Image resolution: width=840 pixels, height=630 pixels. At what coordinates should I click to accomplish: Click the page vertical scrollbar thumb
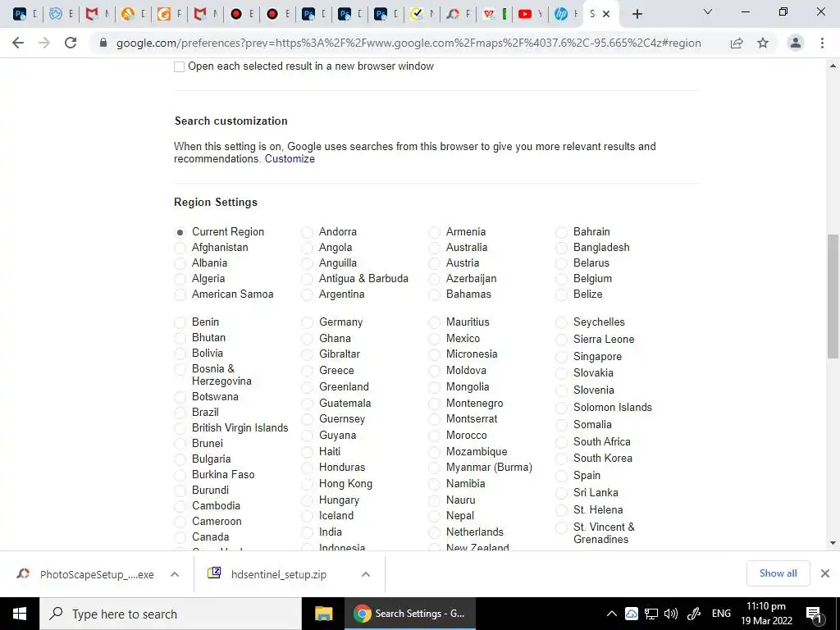(x=833, y=295)
